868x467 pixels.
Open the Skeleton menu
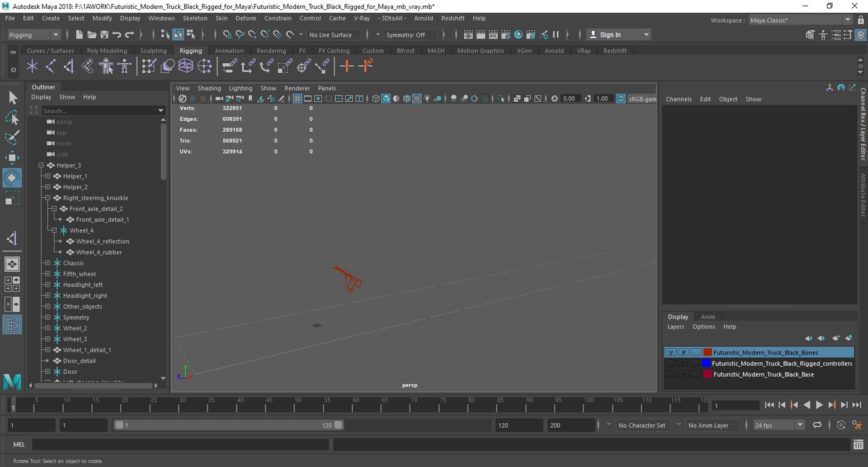(x=195, y=18)
